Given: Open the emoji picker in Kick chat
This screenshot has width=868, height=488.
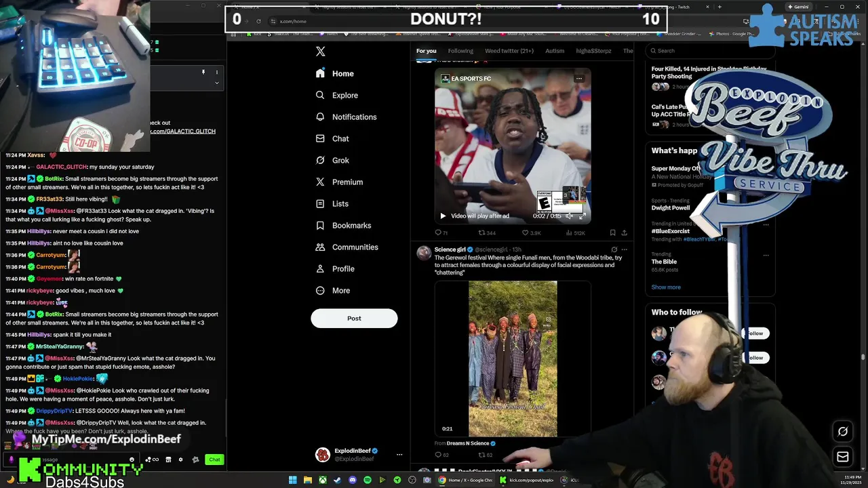Looking at the screenshot, I should coord(132,460).
